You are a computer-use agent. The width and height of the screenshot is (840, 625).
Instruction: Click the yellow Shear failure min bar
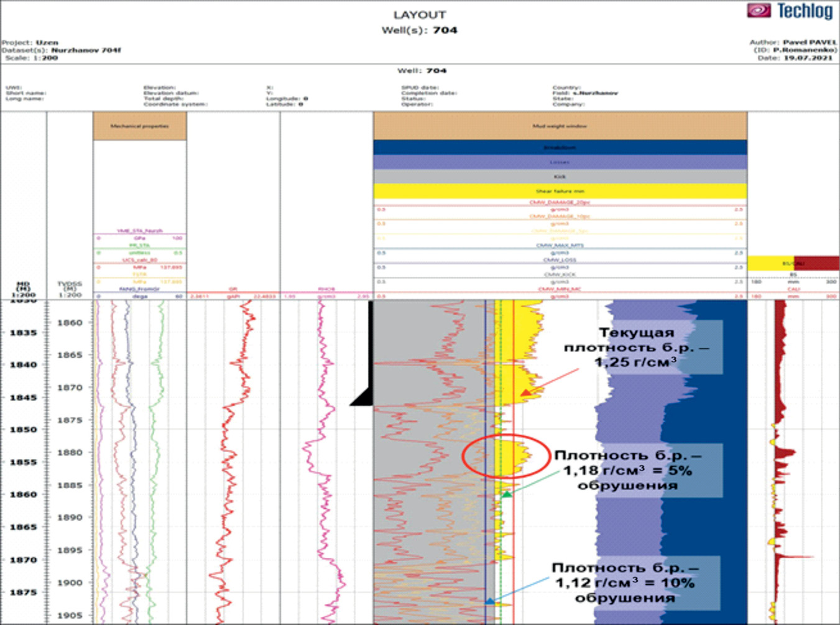[560, 192]
